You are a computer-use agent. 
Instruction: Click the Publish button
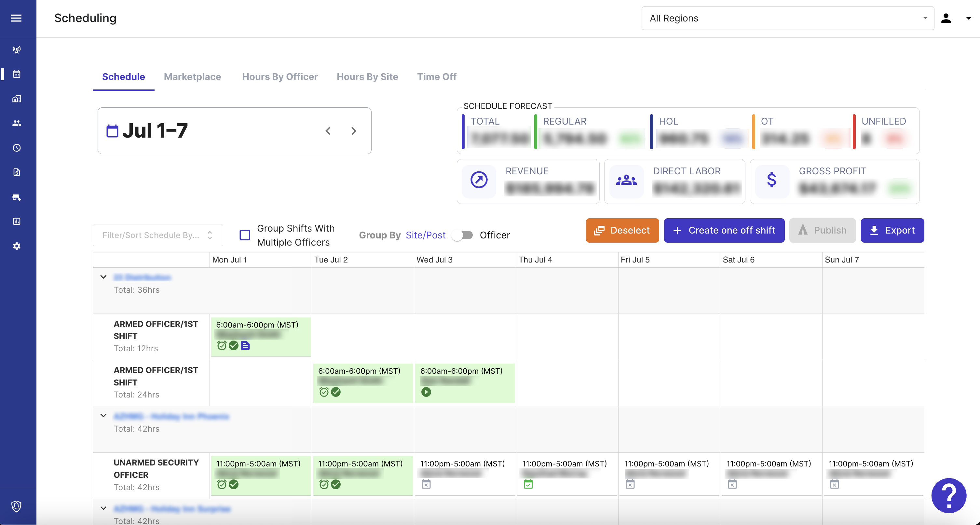(823, 231)
